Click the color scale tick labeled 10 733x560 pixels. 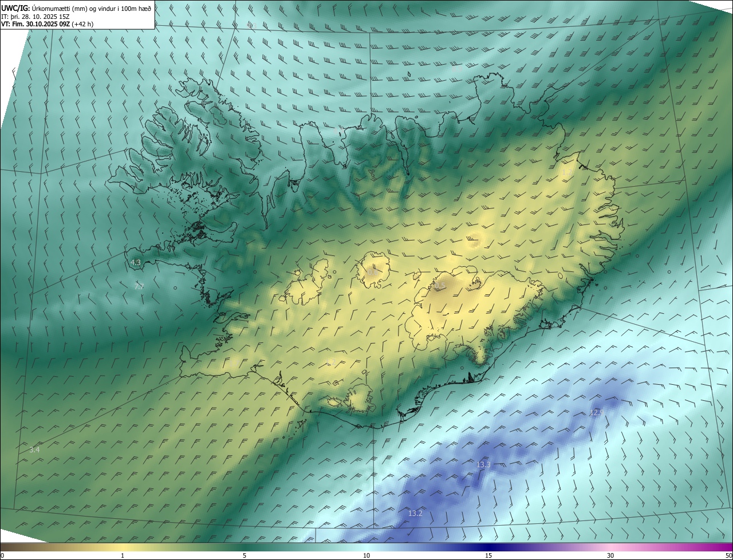tap(366, 555)
